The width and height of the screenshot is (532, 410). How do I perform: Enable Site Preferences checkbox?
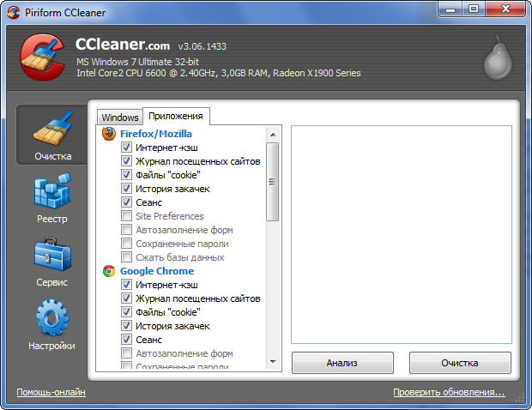click(126, 216)
